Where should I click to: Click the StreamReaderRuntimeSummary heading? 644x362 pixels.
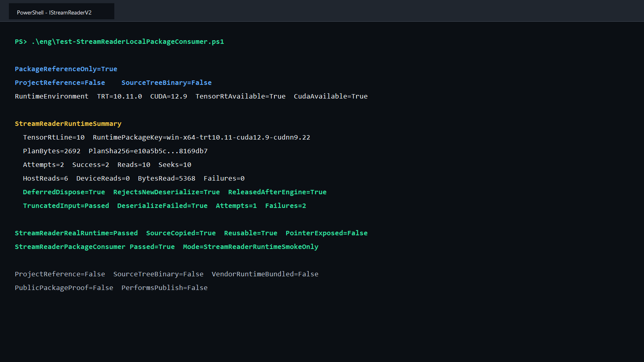[x=68, y=123]
